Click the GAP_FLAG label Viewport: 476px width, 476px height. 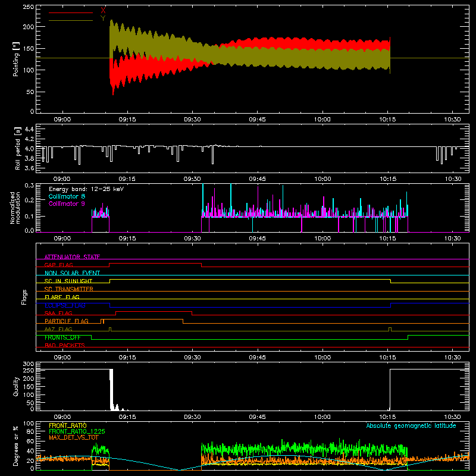(x=58, y=265)
